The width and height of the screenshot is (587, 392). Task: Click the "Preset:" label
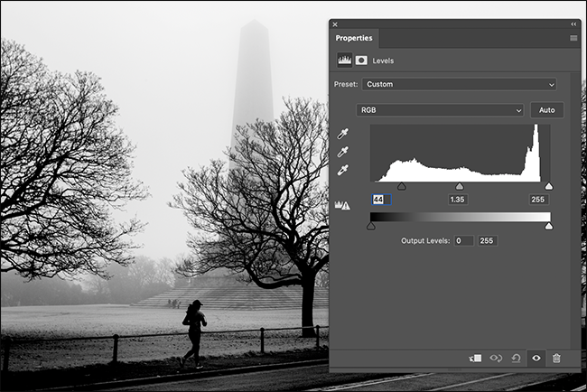346,84
